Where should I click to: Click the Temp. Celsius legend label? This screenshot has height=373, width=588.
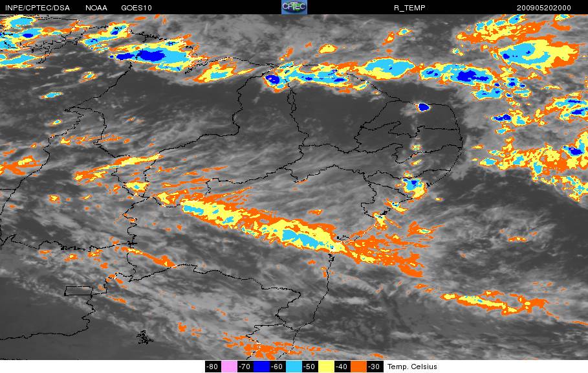click(412, 367)
